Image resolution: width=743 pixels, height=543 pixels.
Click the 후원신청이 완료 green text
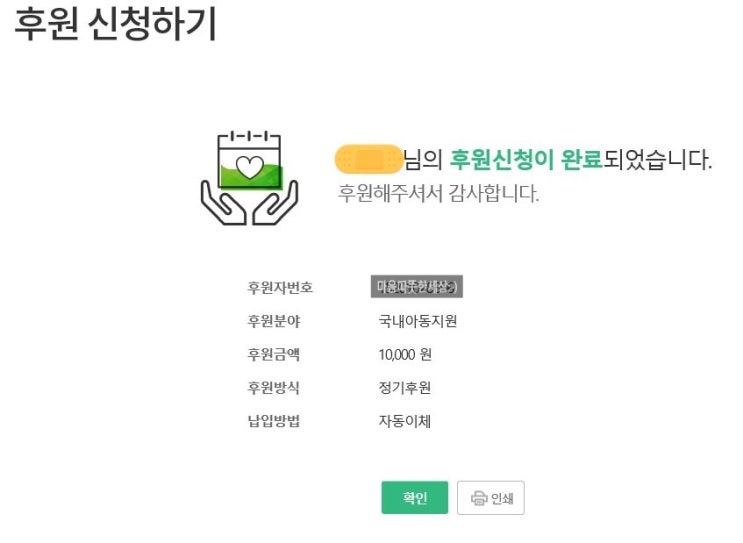point(526,159)
